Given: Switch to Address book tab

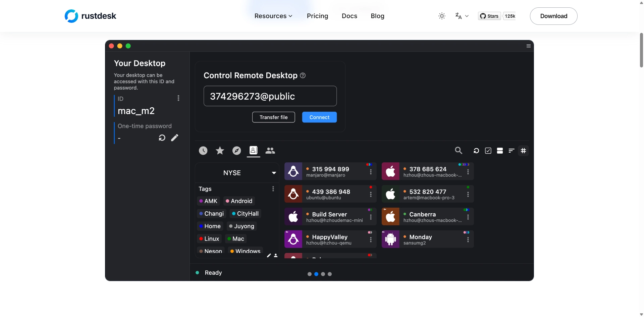Looking at the screenshot, I should point(253,150).
